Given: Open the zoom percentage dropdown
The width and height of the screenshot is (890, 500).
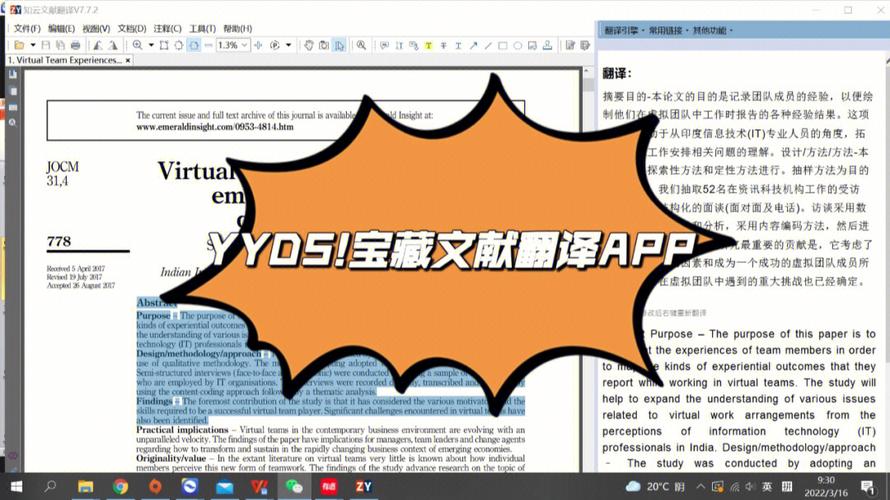Looking at the screenshot, I should tap(245, 45).
